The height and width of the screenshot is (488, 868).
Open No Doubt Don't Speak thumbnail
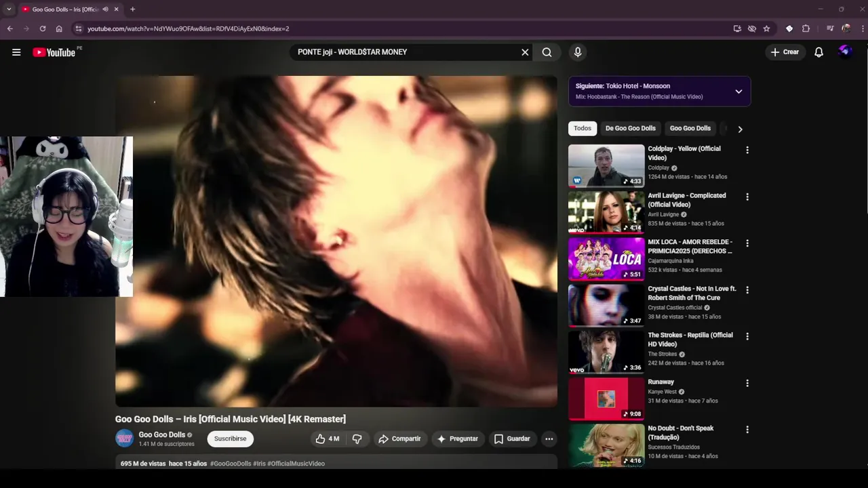(x=606, y=445)
